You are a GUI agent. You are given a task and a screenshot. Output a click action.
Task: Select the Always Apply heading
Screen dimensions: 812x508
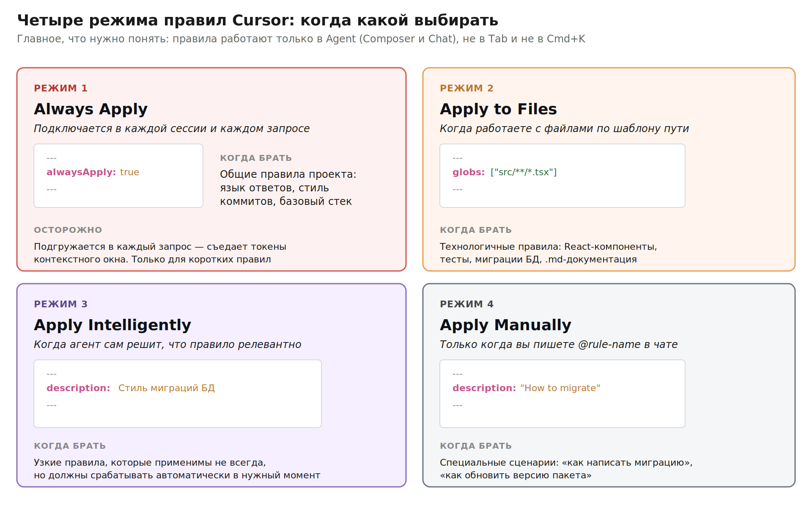click(91, 109)
